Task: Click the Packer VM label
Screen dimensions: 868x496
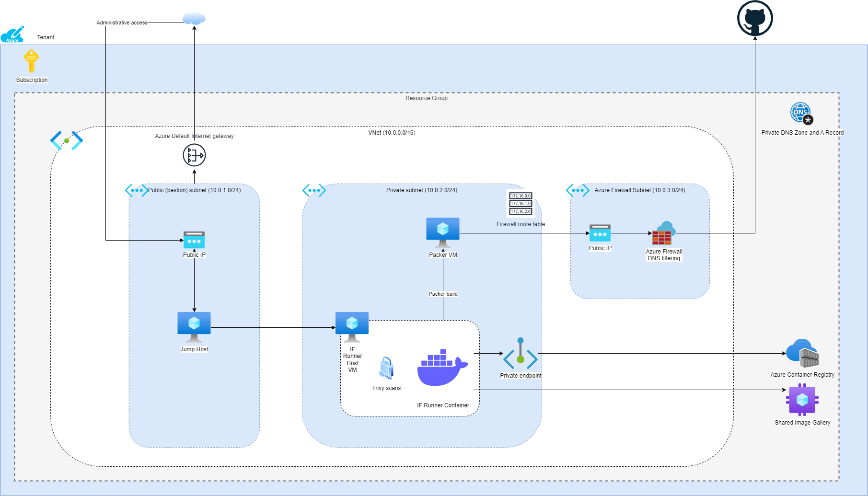Action: (443, 255)
